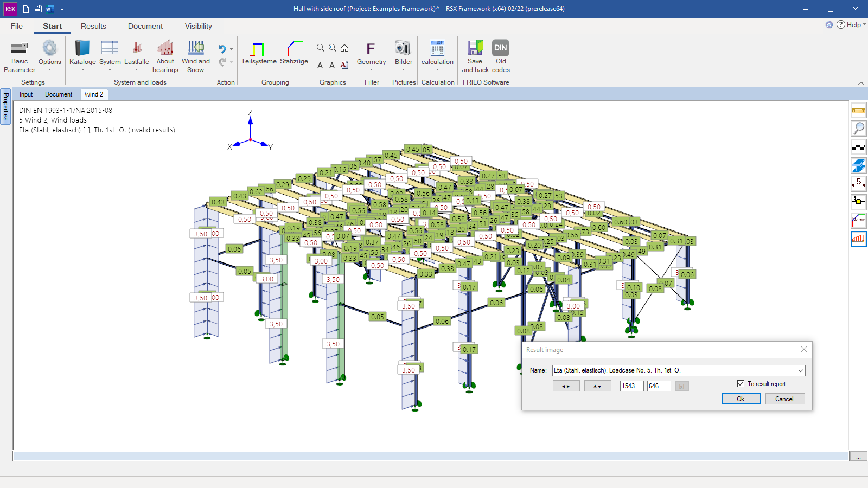Collapse the ribbon chevron
This screenshot has height=488, width=868.
pyautogui.click(x=861, y=83)
